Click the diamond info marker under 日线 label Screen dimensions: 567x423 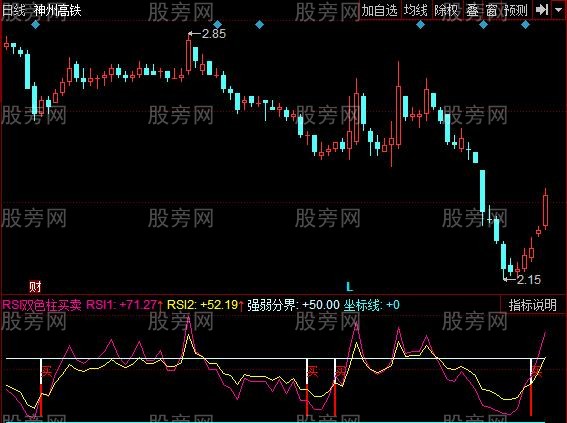tap(35, 25)
